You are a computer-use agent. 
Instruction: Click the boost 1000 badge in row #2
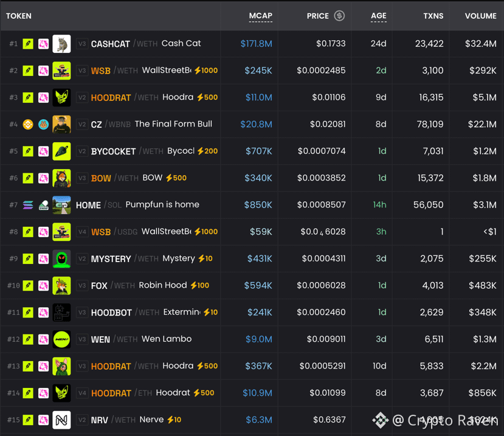click(x=206, y=71)
